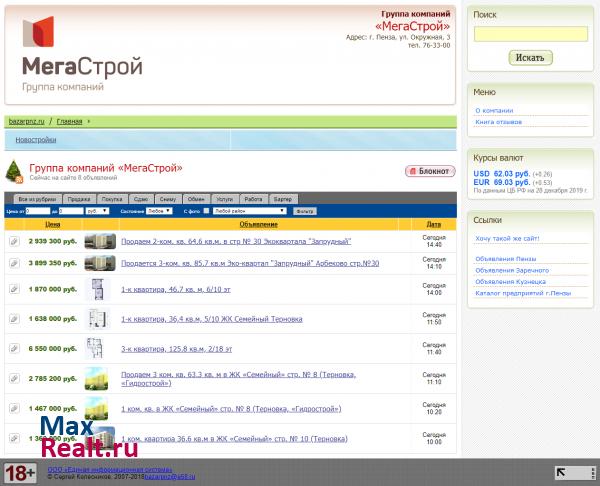
Task: Open thumbnail of 2-ком. кв. 64,6 кв.м listing
Action: click(x=100, y=241)
